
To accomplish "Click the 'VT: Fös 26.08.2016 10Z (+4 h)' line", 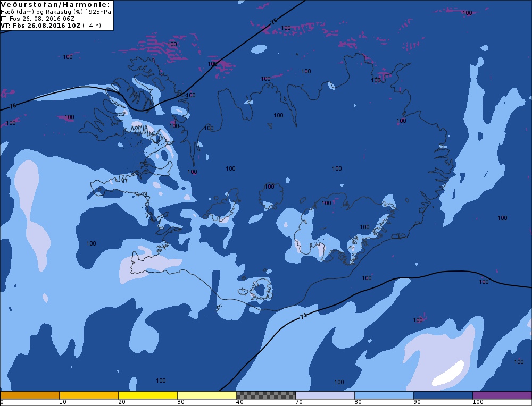I will pyautogui.click(x=51, y=26).
